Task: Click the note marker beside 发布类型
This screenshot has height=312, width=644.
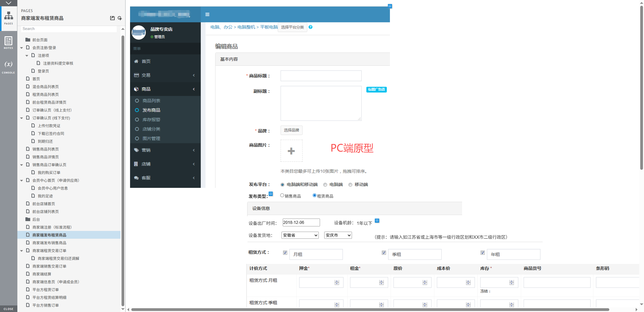Action: click(271, 194)
